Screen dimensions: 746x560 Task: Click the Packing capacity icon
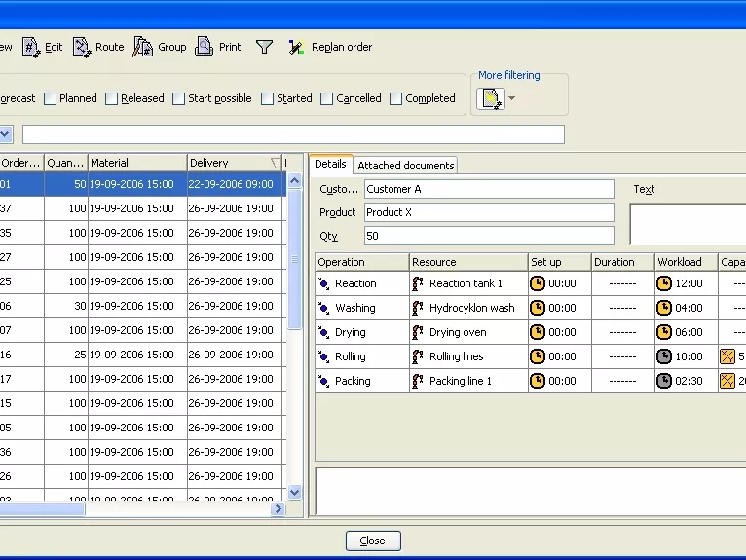coord(727,381)
